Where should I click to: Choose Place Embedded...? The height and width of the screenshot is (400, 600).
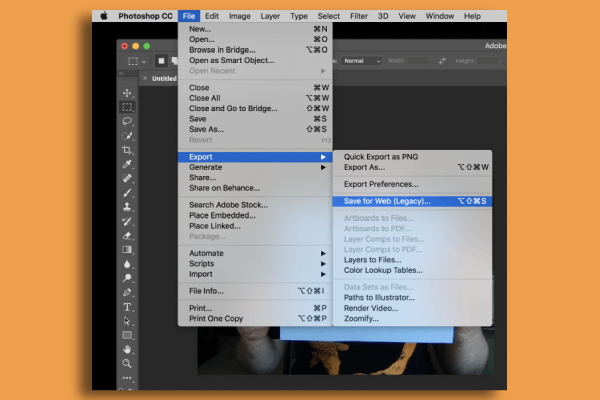pyautogui.click(x=255, y=216)
